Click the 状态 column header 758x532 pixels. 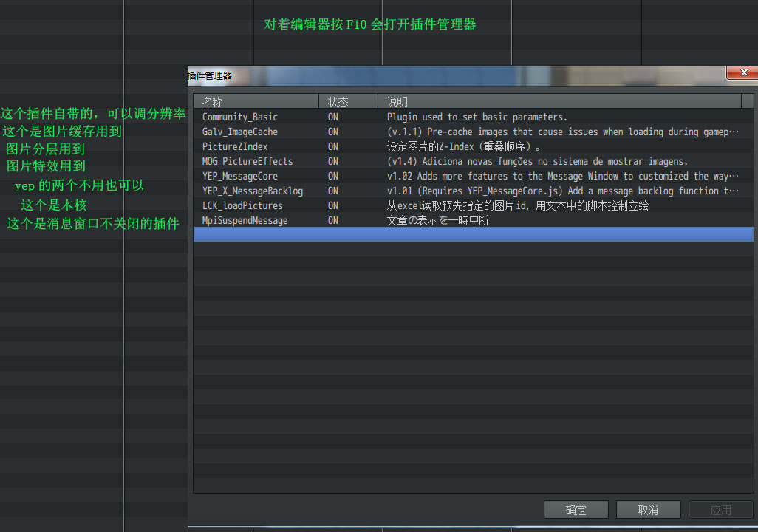click(348, 101)
